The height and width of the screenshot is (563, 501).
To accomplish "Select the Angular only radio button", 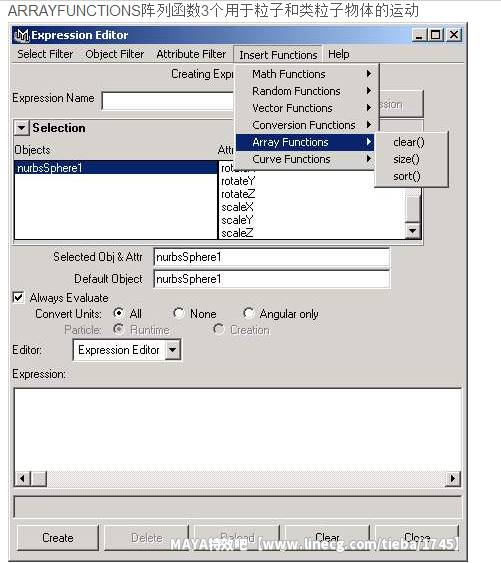I will [249, 313].
